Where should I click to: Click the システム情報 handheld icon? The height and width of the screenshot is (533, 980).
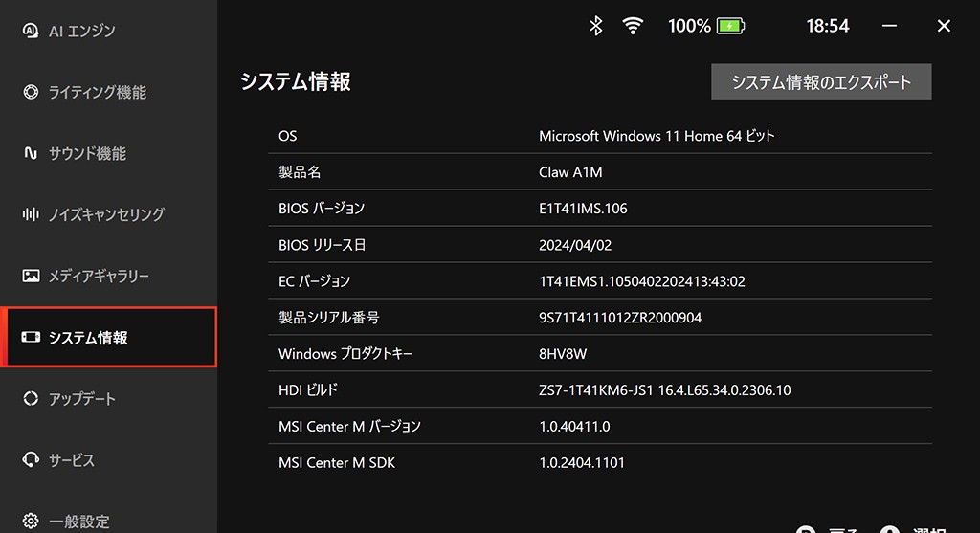(31, 337)
